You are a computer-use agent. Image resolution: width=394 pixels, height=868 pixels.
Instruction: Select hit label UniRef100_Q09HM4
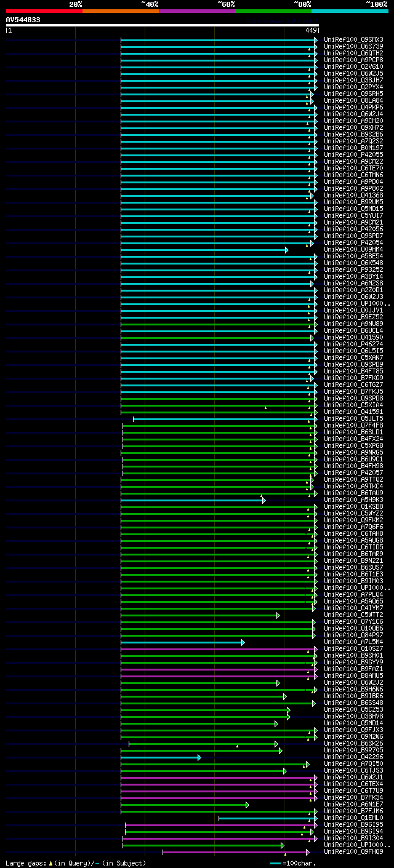click(x=353, y=249)
